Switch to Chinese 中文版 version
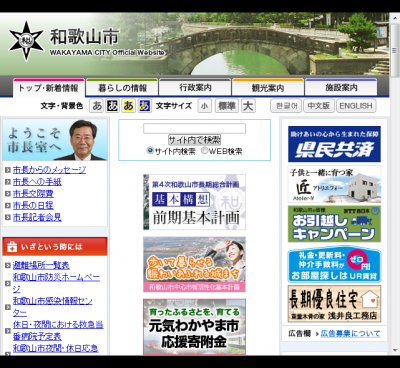This screenshot has width=400, height=368. [319, 106]
